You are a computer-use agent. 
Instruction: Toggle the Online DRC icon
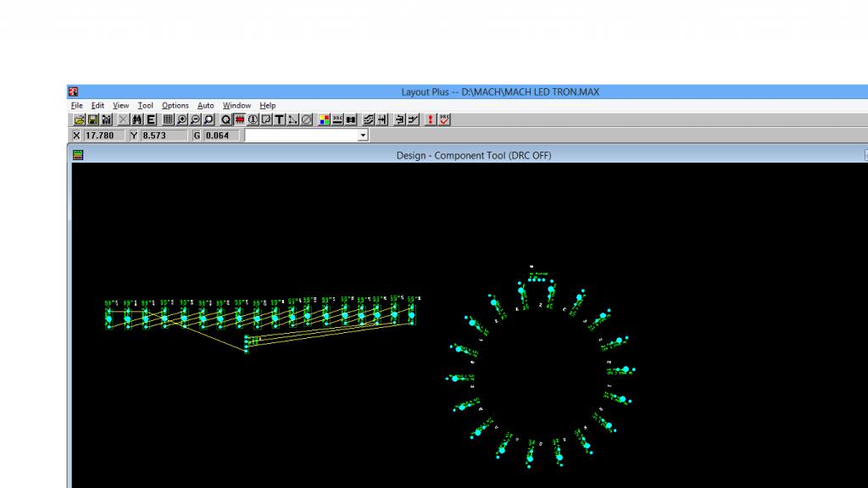337,119
